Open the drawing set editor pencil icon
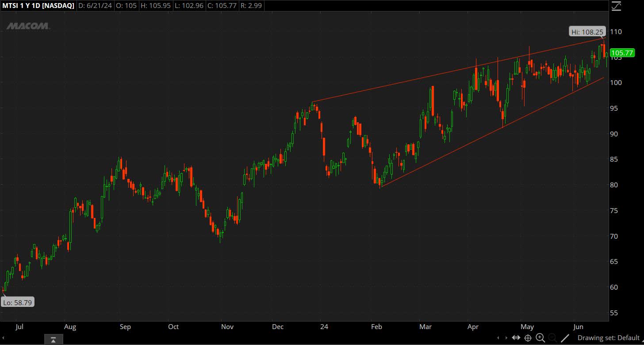This screenshot has width=644, height=345. click(x=565, y=338)
